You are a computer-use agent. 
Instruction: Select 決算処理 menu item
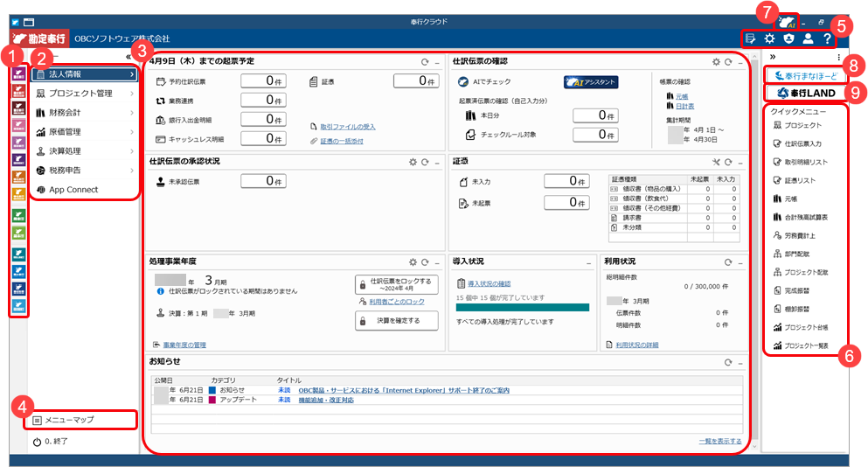tap(84, 151)
